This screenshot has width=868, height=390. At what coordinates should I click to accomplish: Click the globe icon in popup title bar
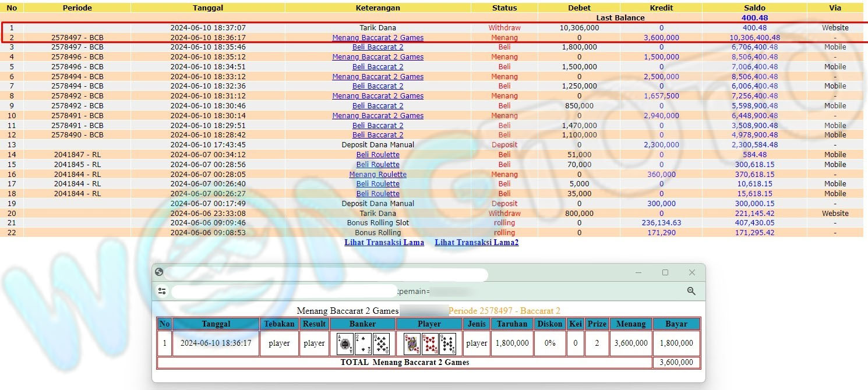click(x=159, y=272)
